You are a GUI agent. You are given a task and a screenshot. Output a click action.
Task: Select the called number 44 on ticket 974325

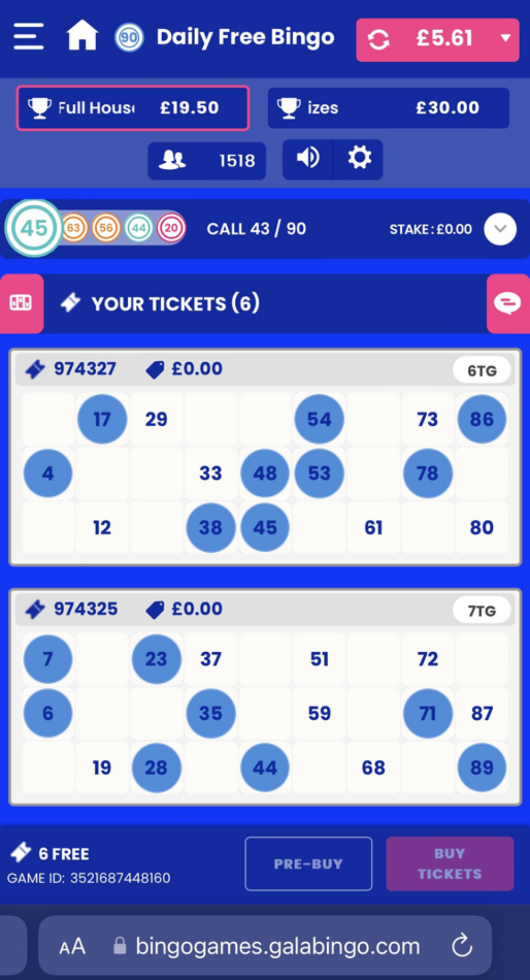tap(265, 768)
